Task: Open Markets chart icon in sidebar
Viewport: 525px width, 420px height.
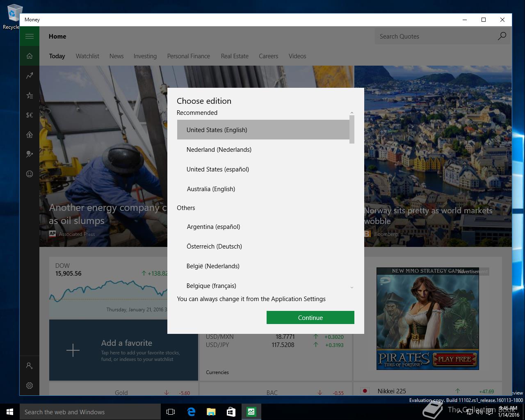Action: pyautogui.click(x=30, y=75)
